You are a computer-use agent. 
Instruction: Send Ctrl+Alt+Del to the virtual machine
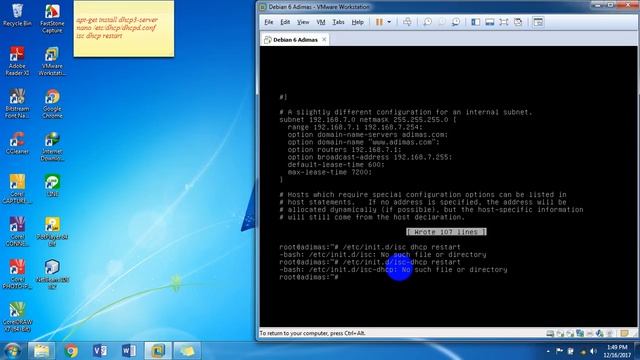(x=407, y=22)
